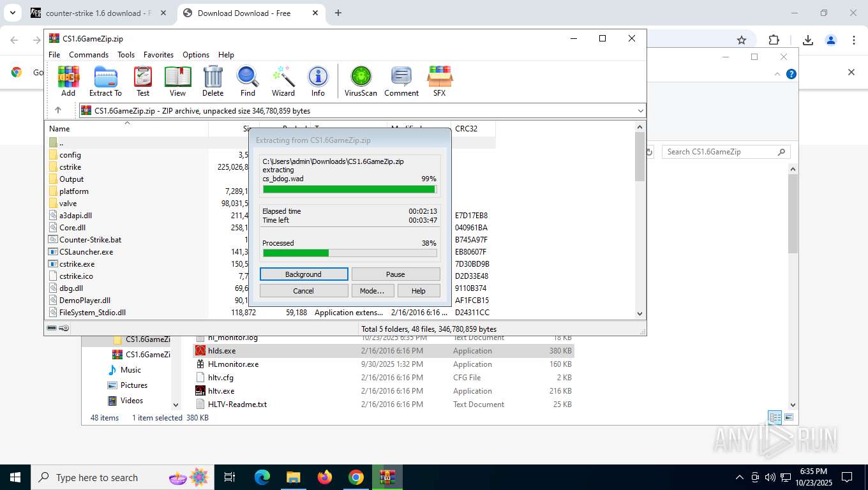Open Chrome downloads icon

[807, 40]
